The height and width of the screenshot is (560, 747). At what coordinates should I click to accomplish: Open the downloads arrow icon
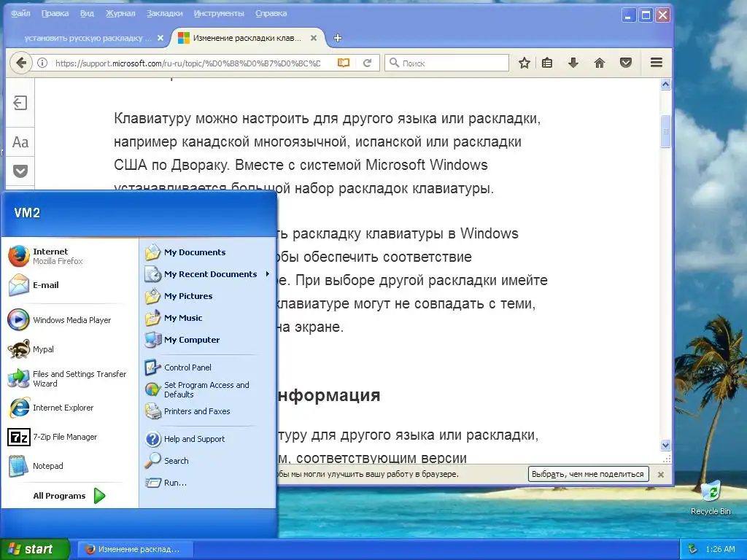click(573, 63)
